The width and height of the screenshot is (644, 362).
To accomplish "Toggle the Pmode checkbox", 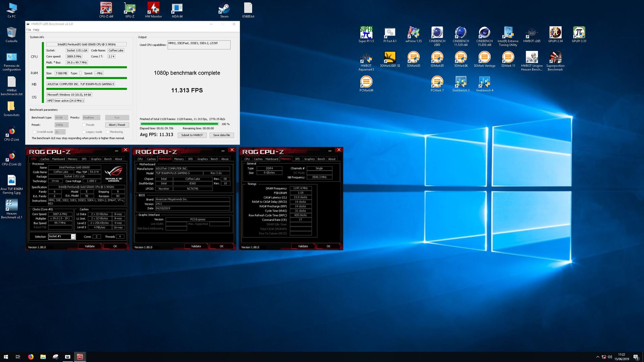I will (x=84, y=125).
